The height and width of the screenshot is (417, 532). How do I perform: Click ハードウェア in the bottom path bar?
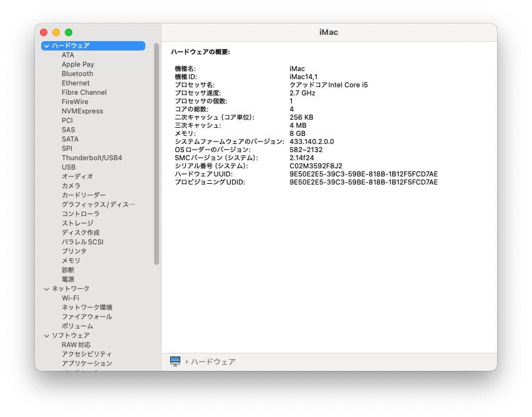click(x=213, y=362)
